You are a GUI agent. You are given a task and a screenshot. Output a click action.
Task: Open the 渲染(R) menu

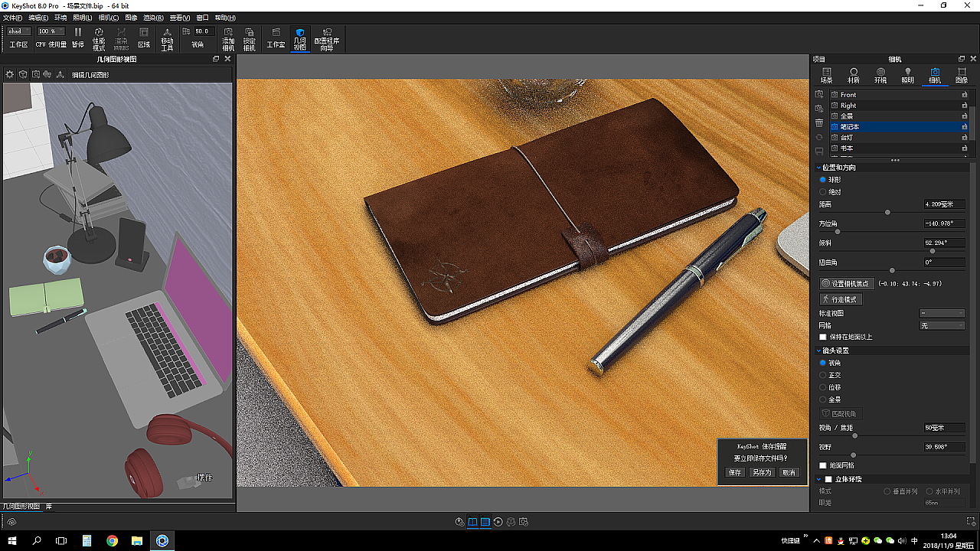click(153, 18)
